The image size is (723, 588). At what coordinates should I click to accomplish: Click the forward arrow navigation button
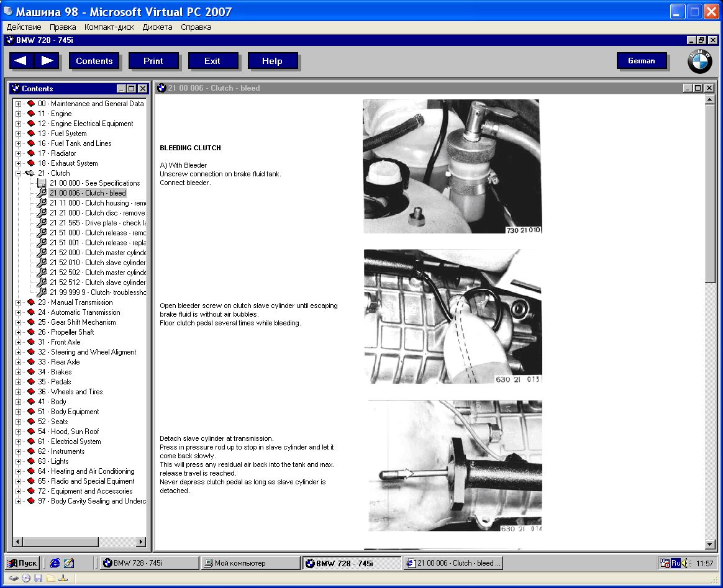(47, 60)
